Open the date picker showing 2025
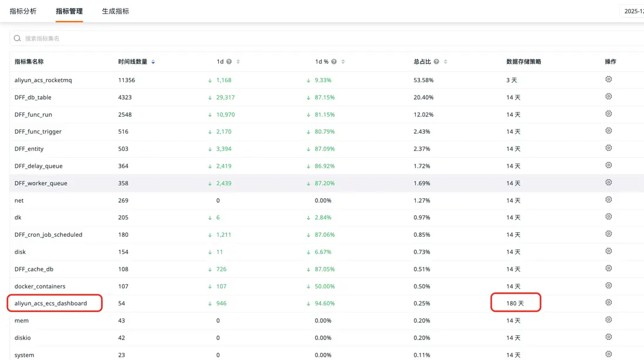 tap(632, 11)
